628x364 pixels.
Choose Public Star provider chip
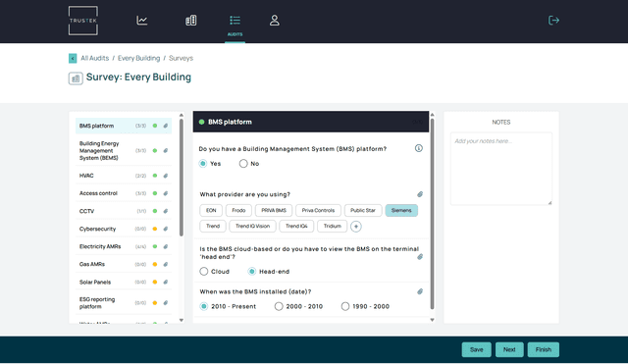(x=363, y=210)
